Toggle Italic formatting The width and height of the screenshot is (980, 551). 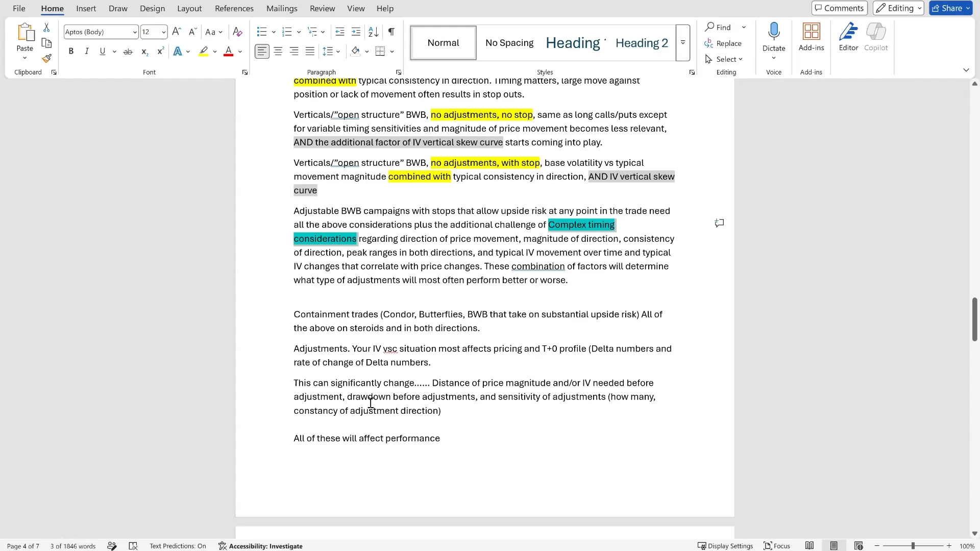point(87,52)
